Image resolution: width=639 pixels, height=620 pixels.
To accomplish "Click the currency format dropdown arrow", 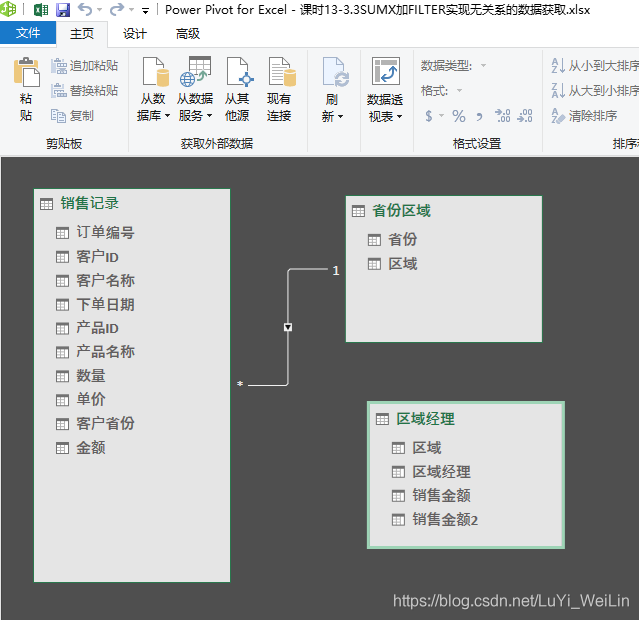I will (441, 116).
